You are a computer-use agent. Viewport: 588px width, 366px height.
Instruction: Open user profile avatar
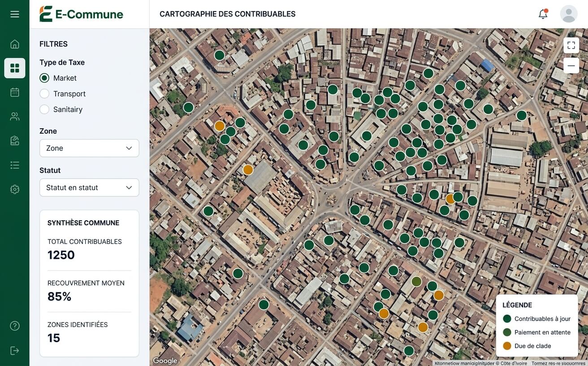click(x=569, y=14)
